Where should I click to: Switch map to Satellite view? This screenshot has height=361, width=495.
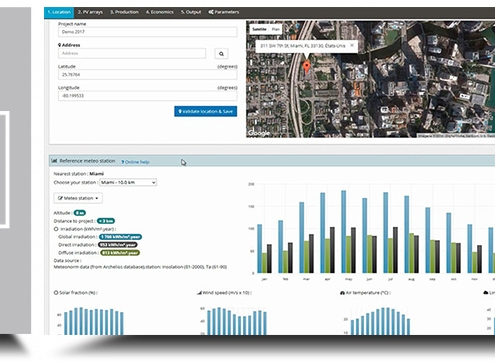coord(259,29)
